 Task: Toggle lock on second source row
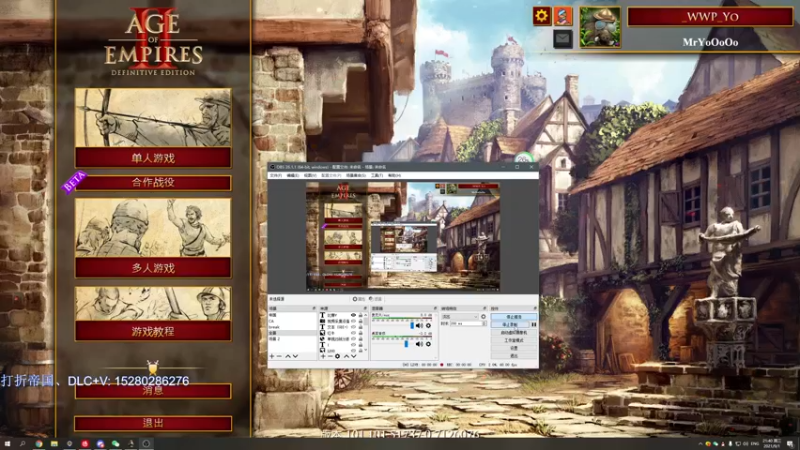(x=361, y=321)
